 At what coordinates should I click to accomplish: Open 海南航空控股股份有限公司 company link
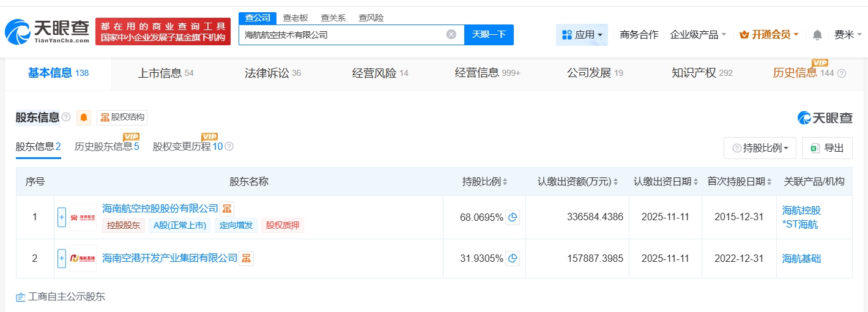coord(160,209)
